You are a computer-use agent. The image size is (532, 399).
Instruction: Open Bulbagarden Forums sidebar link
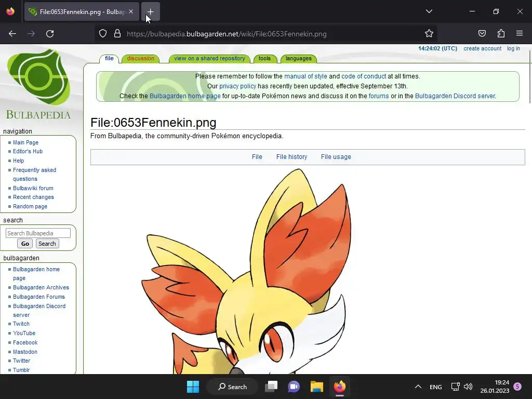pos(38,297)
